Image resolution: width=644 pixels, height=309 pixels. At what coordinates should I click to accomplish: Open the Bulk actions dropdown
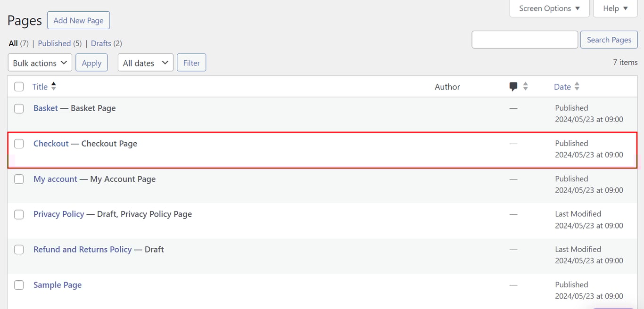[40, 62]
